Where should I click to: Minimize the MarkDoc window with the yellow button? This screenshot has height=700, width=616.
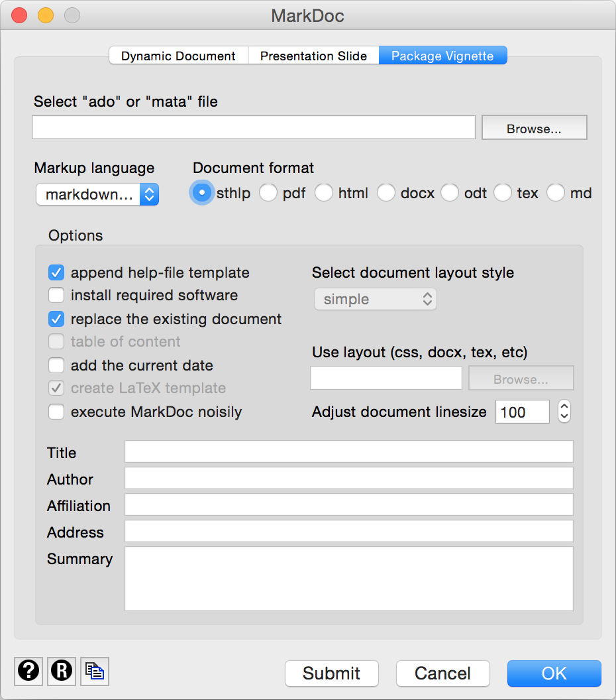(46, 15)
